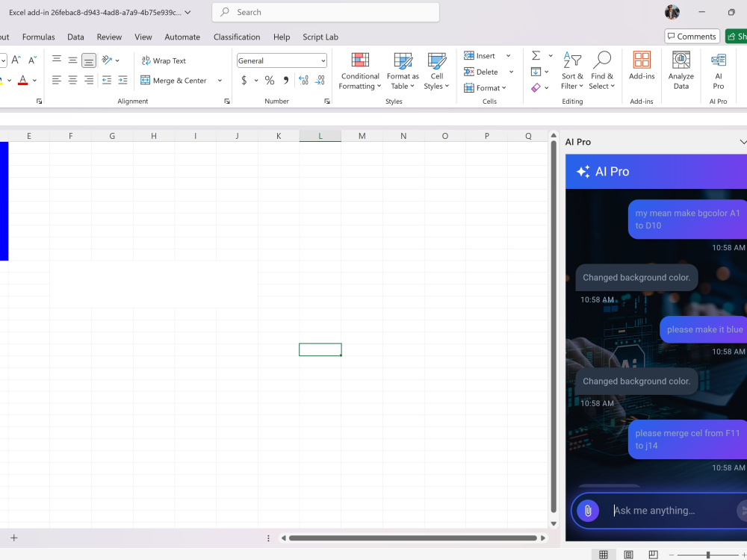
Task: Switch to Page Break Preview
Action: click(653, 554)
